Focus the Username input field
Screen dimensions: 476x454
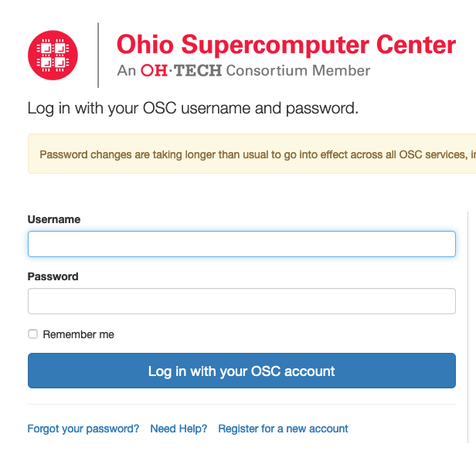pyautogui.click(x=242, y=244)
